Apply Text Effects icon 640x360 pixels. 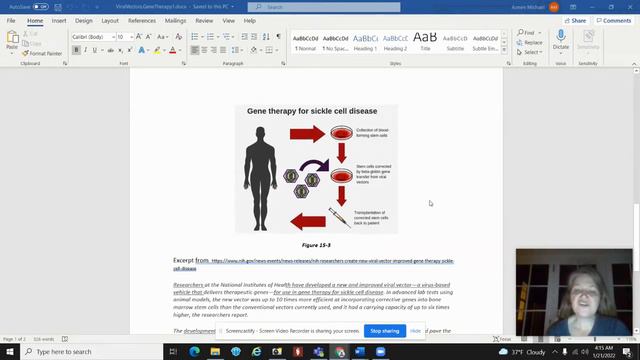pyautogui.click(x=142, y=50)
